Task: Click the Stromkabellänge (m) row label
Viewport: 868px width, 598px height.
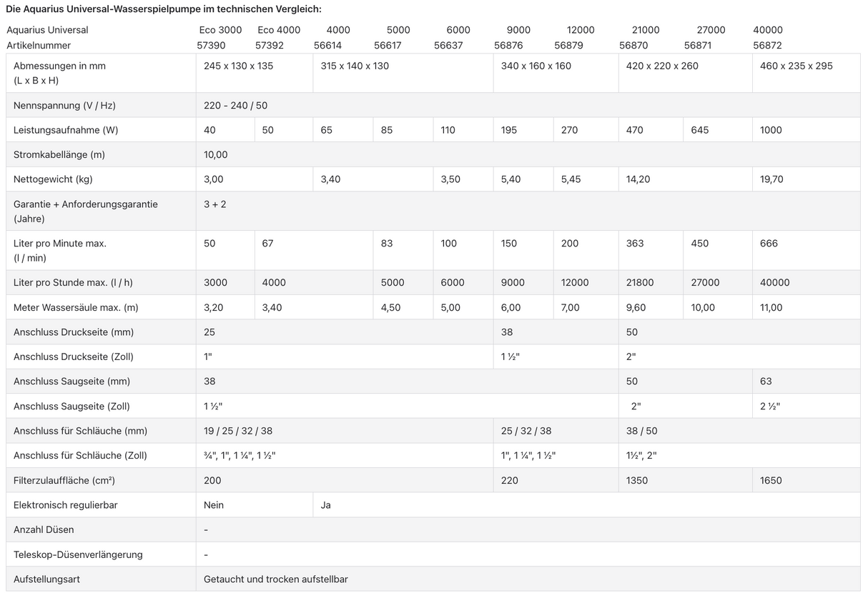Action: (59, 154)
